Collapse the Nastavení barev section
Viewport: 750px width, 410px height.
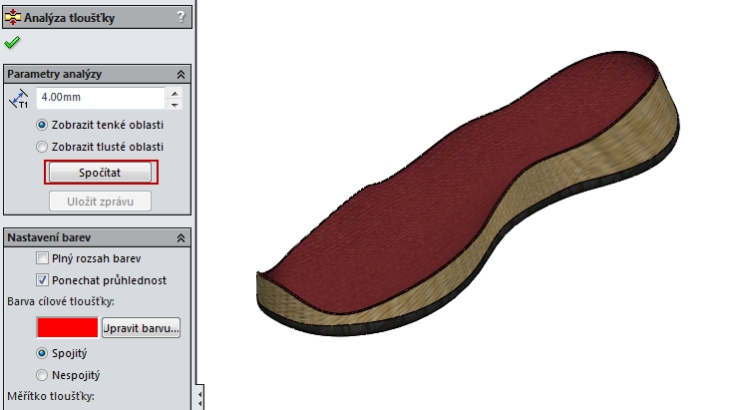[x=181, y=238]
